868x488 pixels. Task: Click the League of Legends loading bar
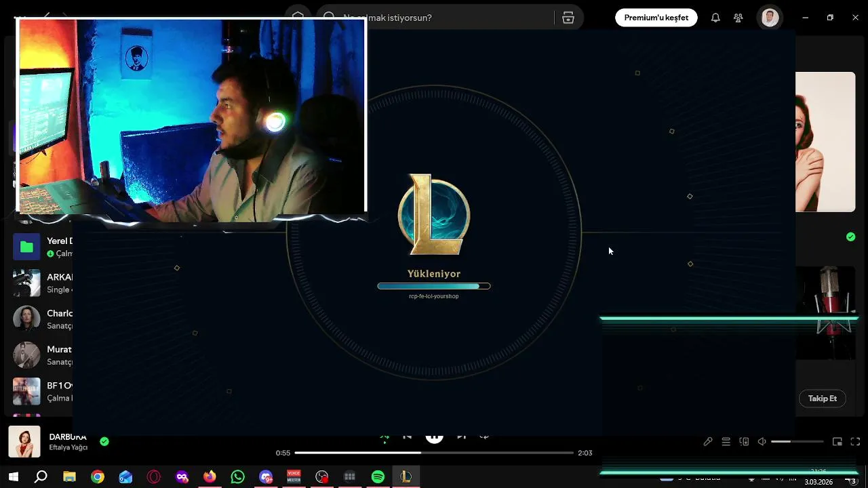[434, 286]
